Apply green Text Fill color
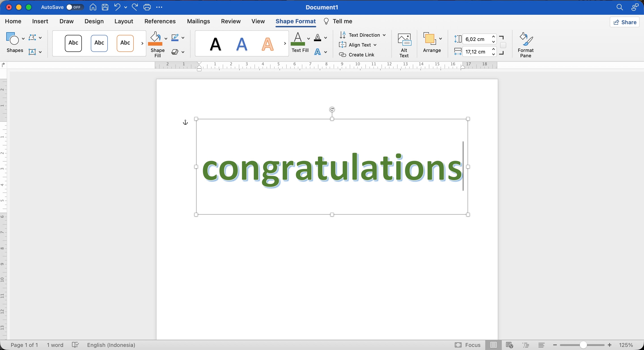The image size is (644, 350). (x=298, y=38)
